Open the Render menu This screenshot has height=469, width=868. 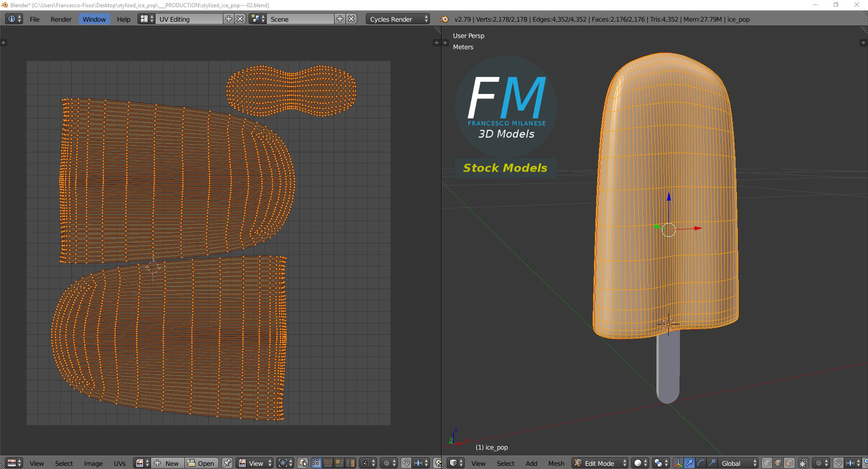pyautogui.click(x=61, y=19)
